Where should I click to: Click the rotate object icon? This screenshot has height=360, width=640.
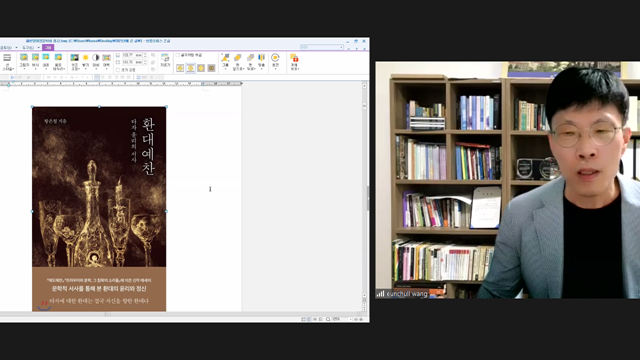coord(276,58)
